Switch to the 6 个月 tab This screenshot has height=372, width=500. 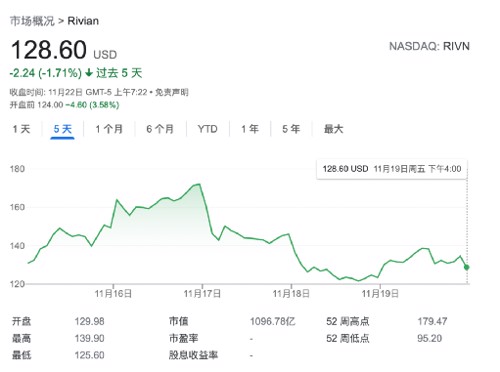coord(160,129)
